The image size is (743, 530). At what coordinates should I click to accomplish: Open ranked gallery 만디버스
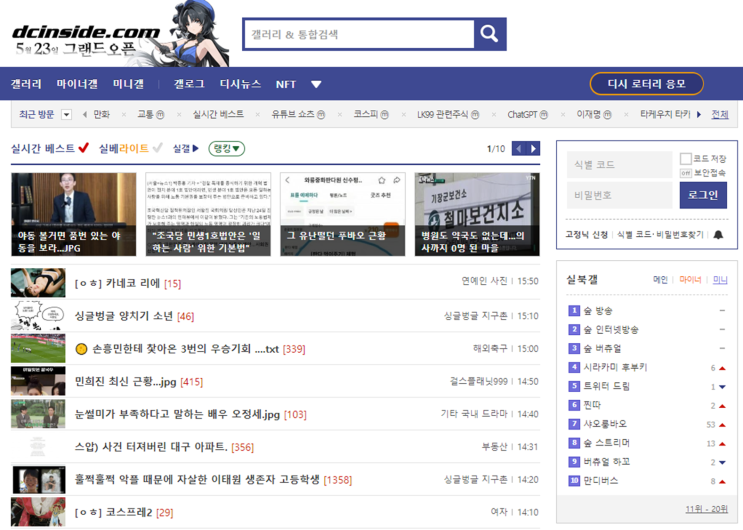pyautogui.click(x=601, y=481)
